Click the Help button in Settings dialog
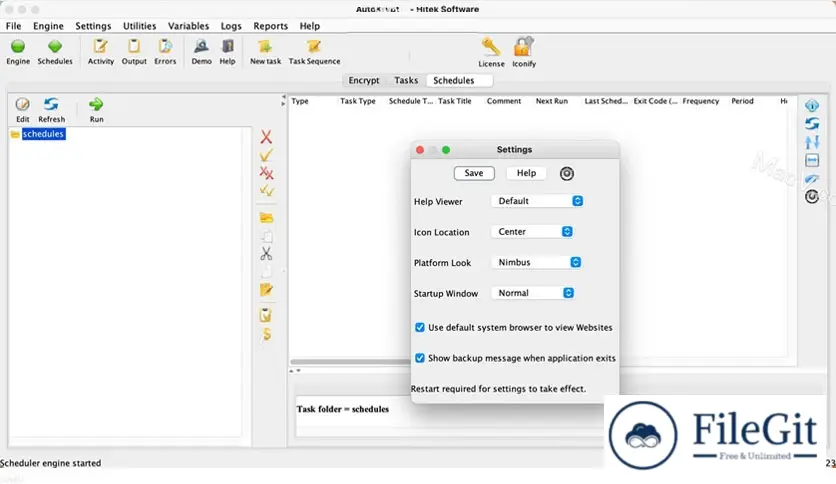The image size is (836, 484). [x=526, y=173]
